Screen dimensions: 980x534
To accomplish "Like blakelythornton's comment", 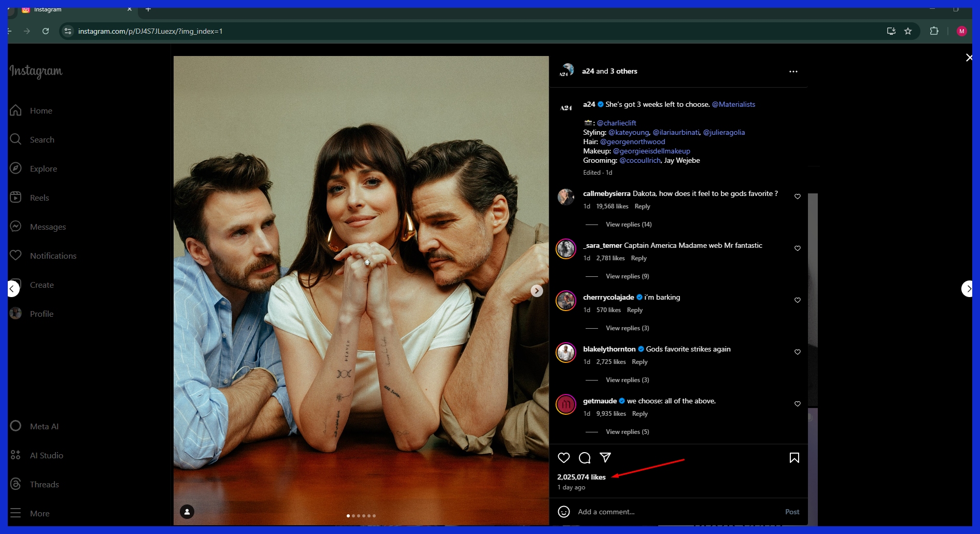I will click(798, 352).
